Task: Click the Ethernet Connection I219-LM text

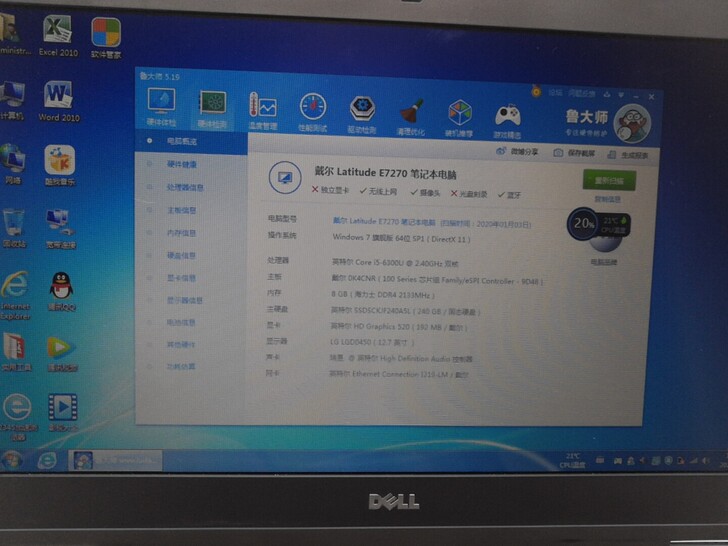Action: click(398, 374)
